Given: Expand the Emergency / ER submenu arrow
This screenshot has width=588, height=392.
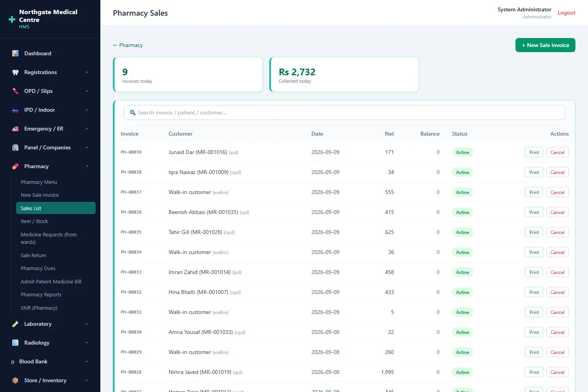Looking at the screenshot, I should [x=87, y=129].
